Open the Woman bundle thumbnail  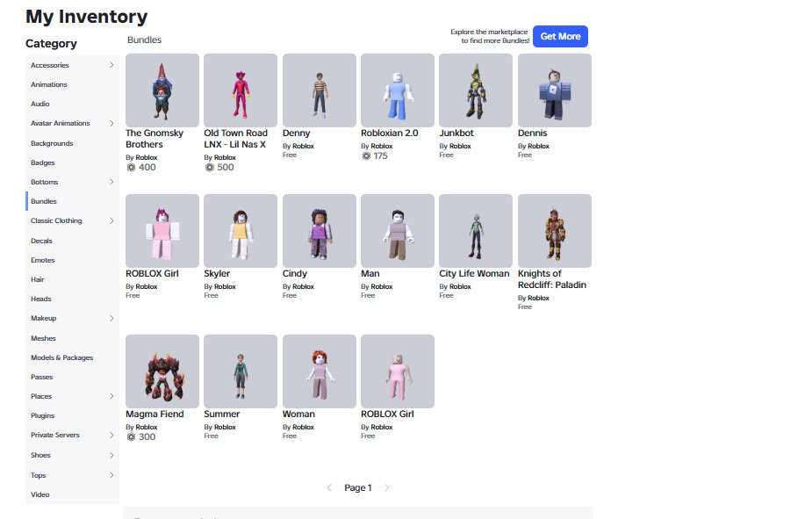tap(319, 371)
